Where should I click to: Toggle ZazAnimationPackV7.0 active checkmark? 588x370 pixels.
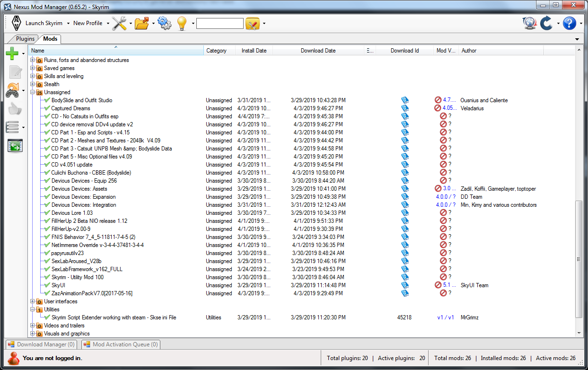click(47, 293)
